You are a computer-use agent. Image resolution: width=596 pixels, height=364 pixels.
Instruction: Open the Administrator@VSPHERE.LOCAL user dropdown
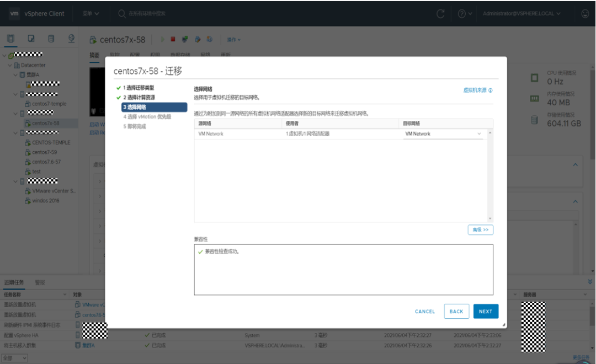coord(521,13)
